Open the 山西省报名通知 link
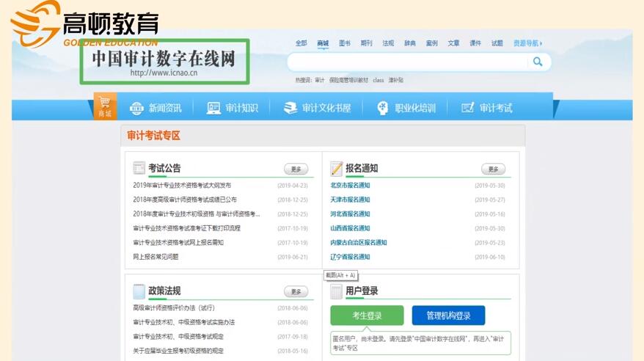 [x=350, y=228]
